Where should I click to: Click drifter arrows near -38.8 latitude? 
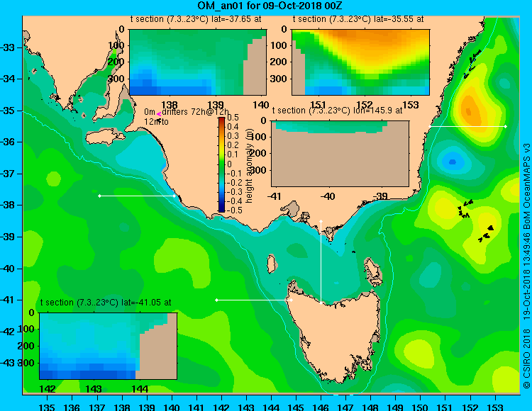[x=486, y=233]
